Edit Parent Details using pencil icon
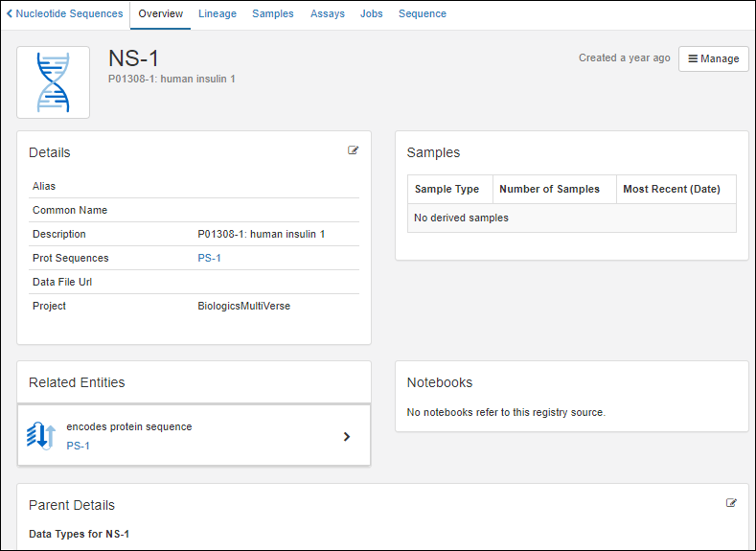The image size is (756, 551). click(732, 502)
